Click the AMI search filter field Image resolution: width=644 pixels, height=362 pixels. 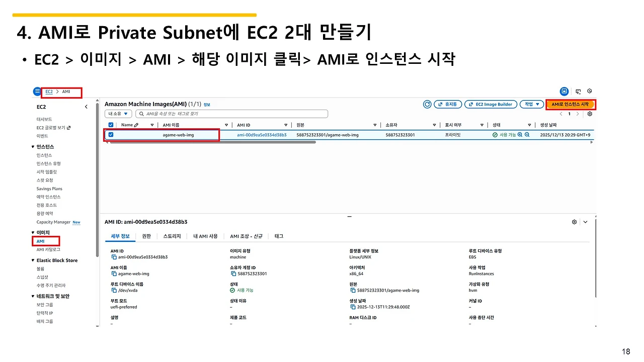coord(232,114)
